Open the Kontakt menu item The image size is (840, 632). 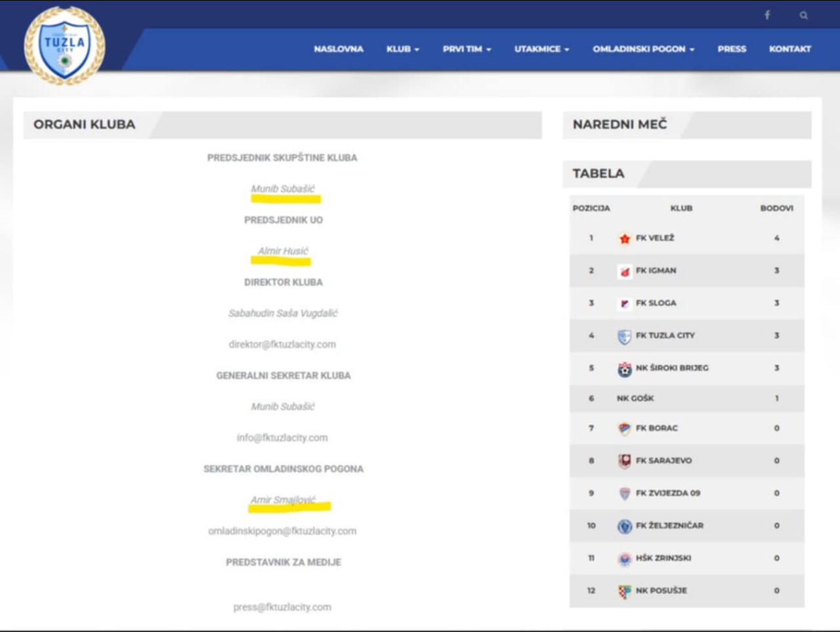[x=790, y=49]
